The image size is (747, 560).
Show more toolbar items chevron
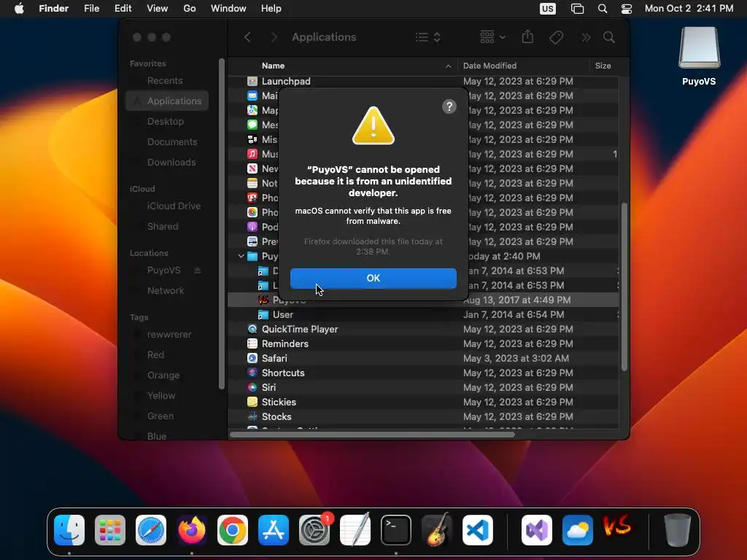coord(586,37)
